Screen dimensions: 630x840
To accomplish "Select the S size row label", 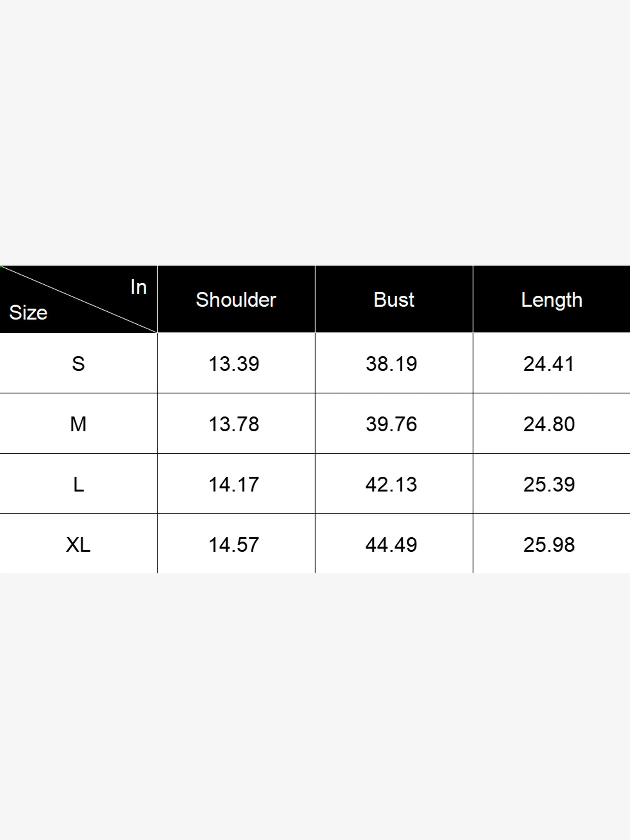I will tap(79, 364).
